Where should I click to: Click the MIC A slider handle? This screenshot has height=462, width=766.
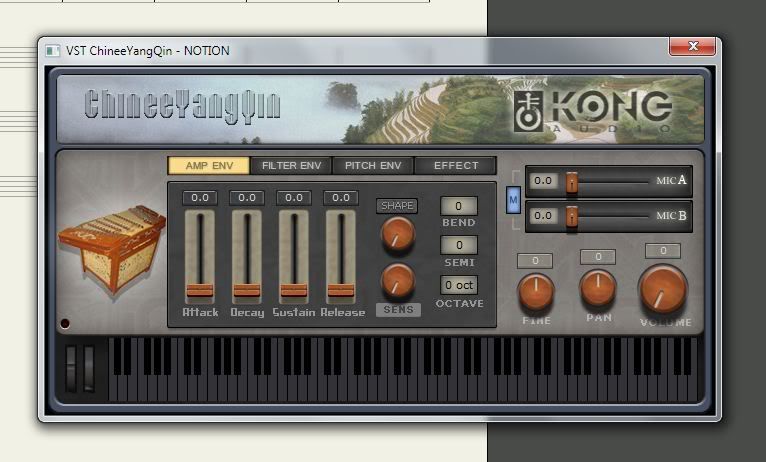coord(572,183)
